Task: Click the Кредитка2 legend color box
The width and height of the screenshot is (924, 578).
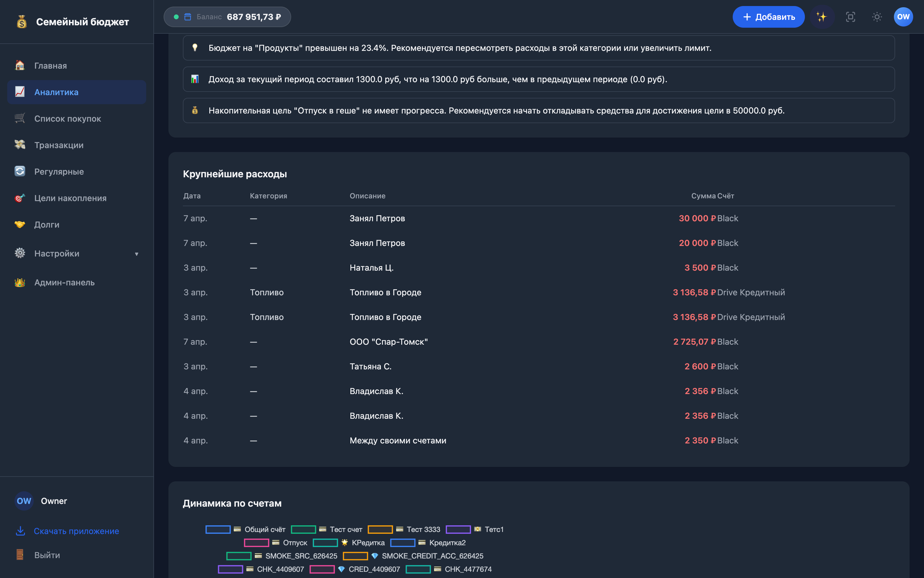Action: pyautogui.click(x=402, y=542)
